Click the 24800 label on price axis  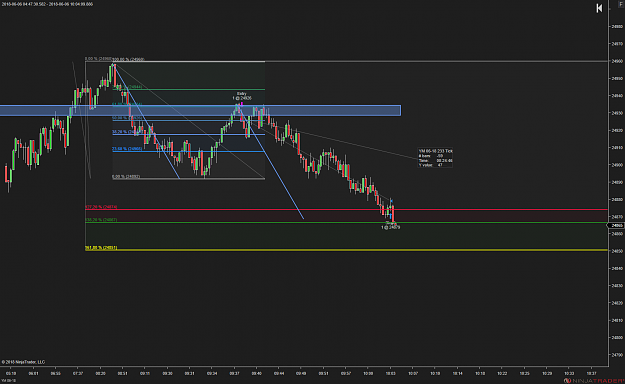pos(617,337)
